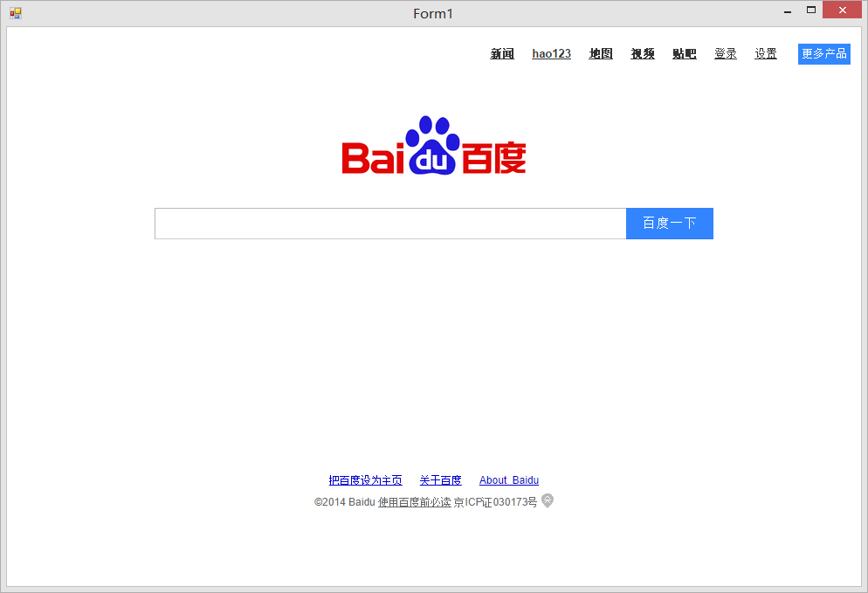This screenshot has width=868, height=593.
Task: Open the 视频 video link
Action: click(x=643, y=53)
